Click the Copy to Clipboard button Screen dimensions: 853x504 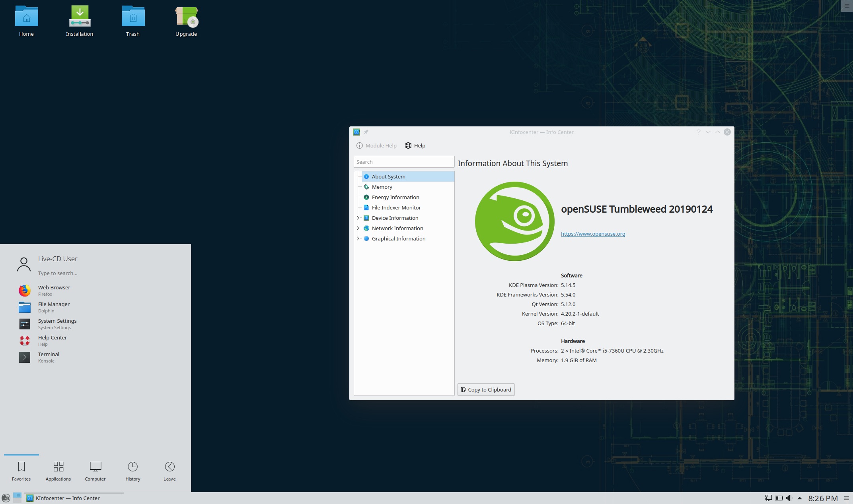click(485, 390)
